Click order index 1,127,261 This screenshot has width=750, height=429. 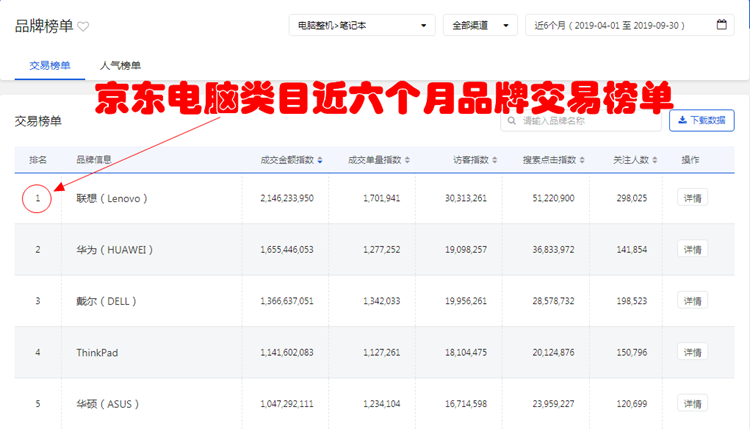(x=382, y=352)
